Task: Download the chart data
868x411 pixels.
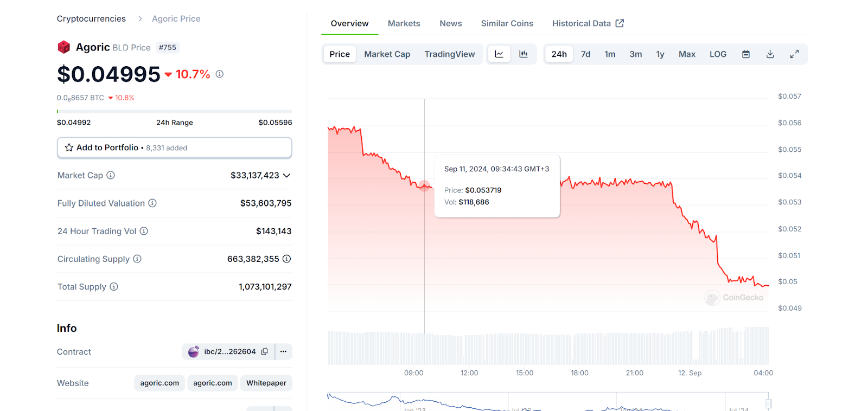Action: (770, 54)
